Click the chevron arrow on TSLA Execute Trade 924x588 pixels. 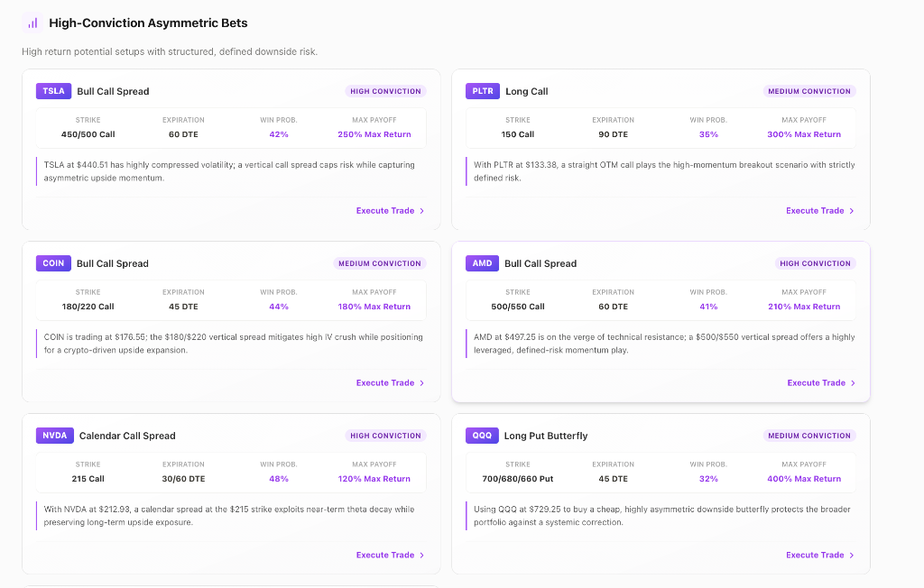click(x=422, y=211)
